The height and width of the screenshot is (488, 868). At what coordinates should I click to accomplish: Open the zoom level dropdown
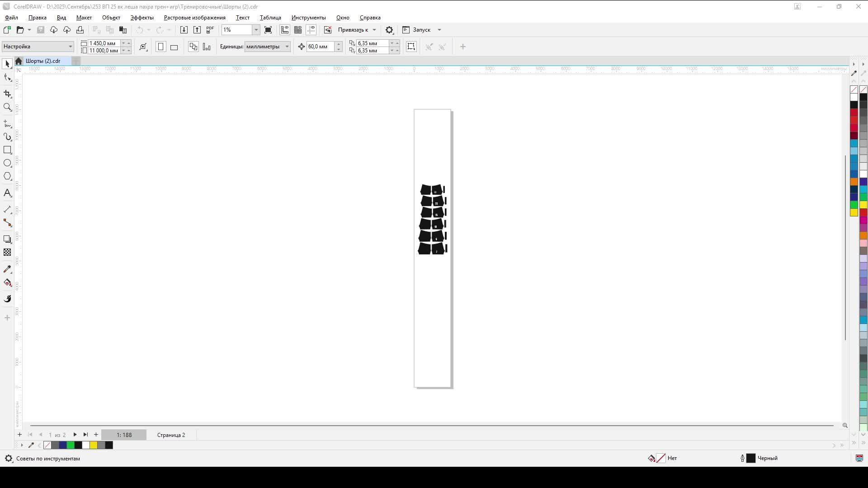256,30
